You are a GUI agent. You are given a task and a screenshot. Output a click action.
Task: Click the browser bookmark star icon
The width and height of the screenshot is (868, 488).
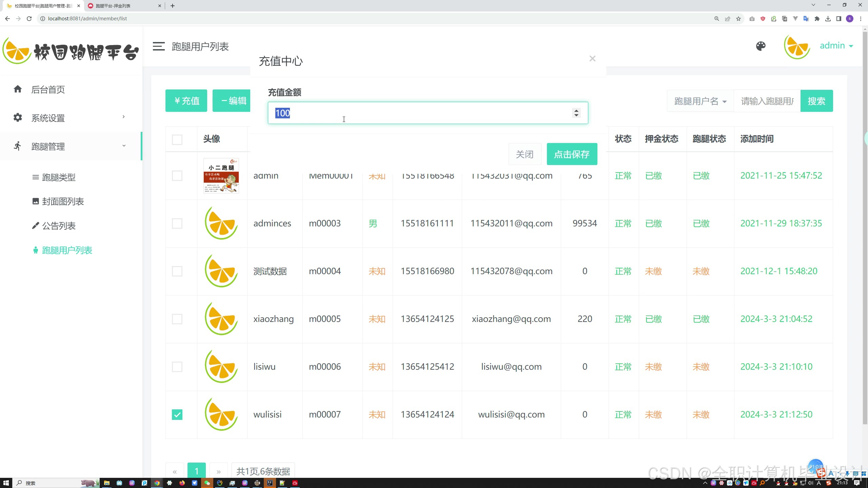(x=738, y=19)
